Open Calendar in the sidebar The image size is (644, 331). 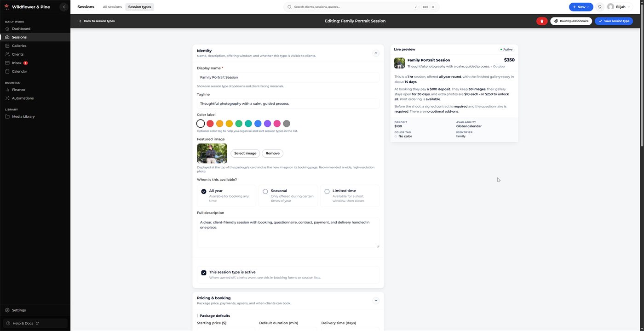pyautogui.click(x=35, y=71)
